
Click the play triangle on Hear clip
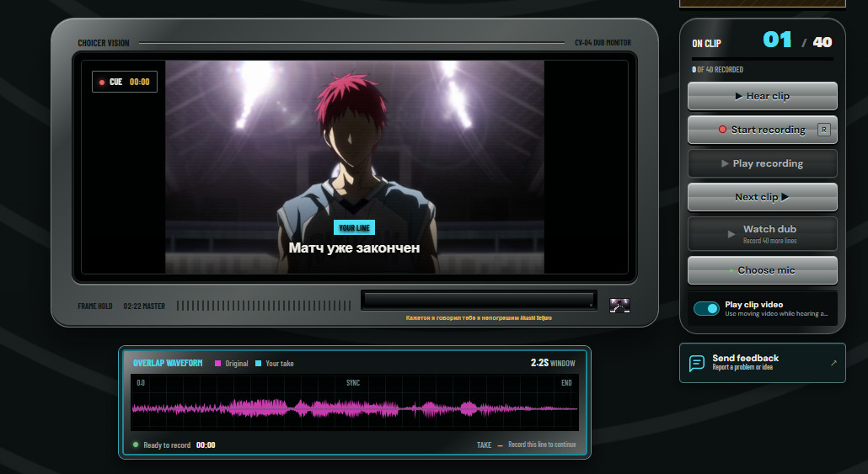point(738,96)
